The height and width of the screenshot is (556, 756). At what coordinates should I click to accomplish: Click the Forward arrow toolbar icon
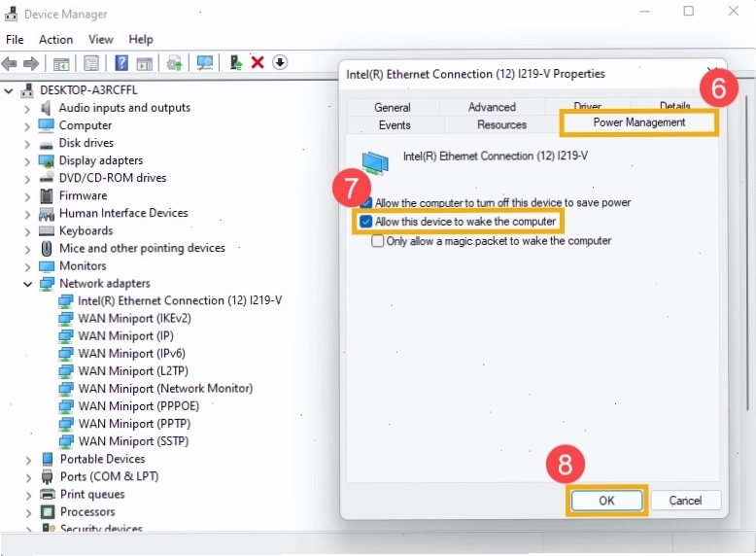tap(31, 63)
